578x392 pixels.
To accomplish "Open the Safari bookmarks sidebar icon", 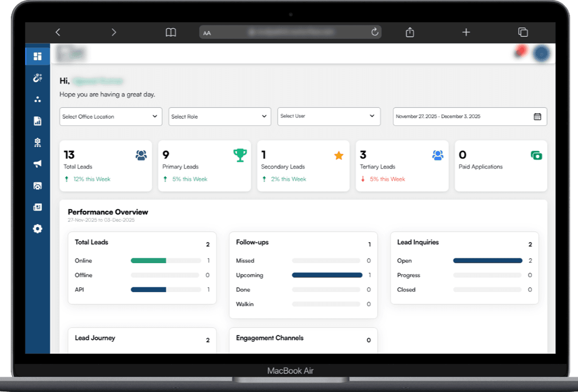I will 171,32.
